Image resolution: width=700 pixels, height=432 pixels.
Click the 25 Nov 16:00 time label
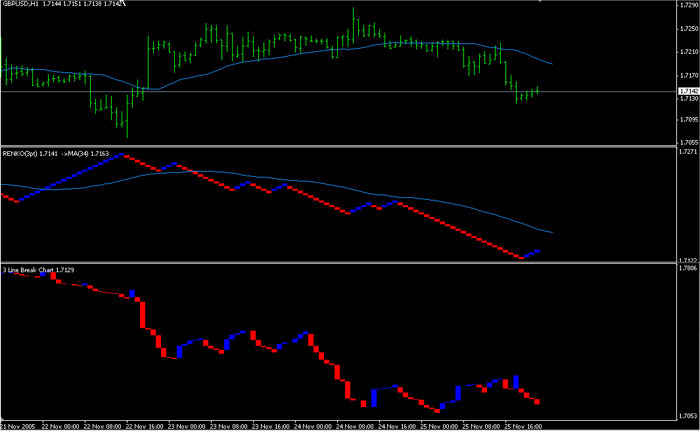tap(524, 427)
